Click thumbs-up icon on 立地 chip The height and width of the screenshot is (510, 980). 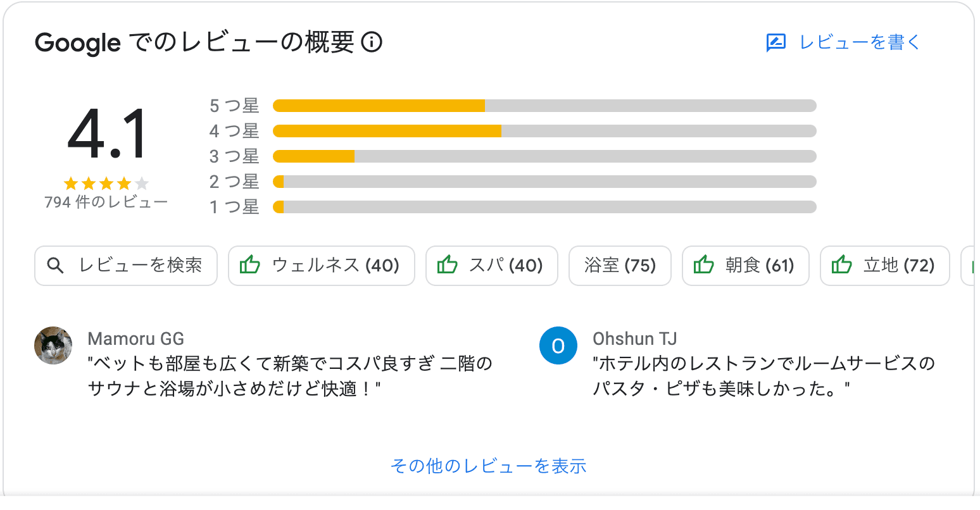842,265
